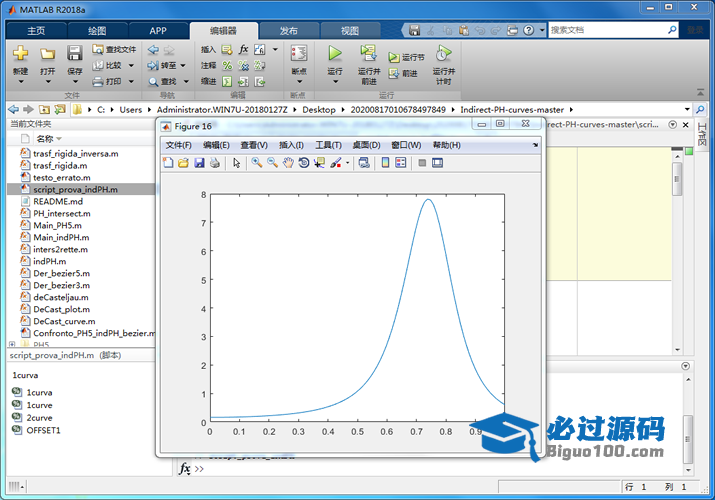Screen dimensions: 715x500
Task: Click the green Run (运行) arrow
Action: pos(335,53)
